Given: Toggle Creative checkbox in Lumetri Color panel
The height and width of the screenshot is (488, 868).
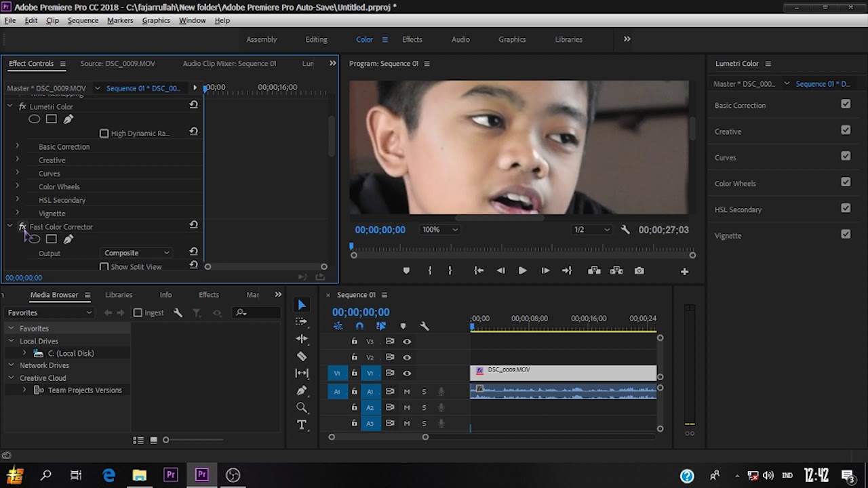Looking at the screenshot, I should point(846,130).
